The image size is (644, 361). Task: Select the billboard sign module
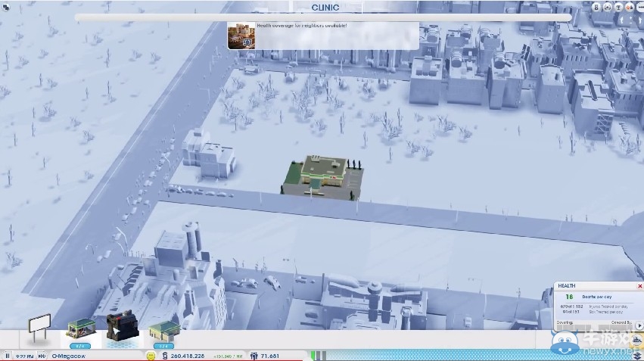[39, 328]
